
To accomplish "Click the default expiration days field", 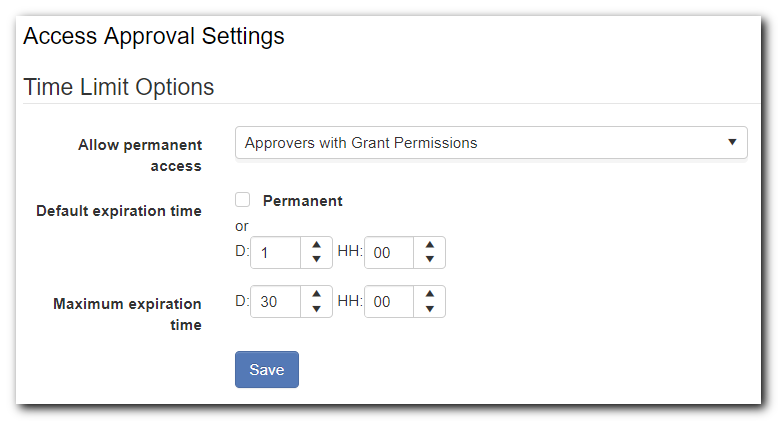I will 276,253.
